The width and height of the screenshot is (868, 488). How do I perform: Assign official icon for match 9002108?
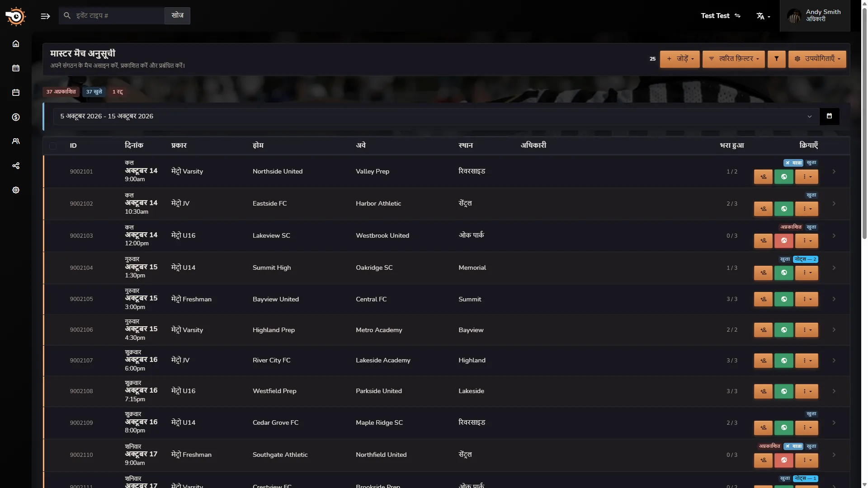click(763, 391)
